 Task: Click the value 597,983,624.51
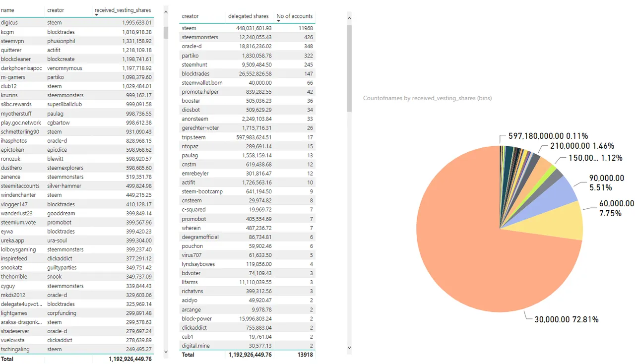pyautogui.click(x=255, y=137)
